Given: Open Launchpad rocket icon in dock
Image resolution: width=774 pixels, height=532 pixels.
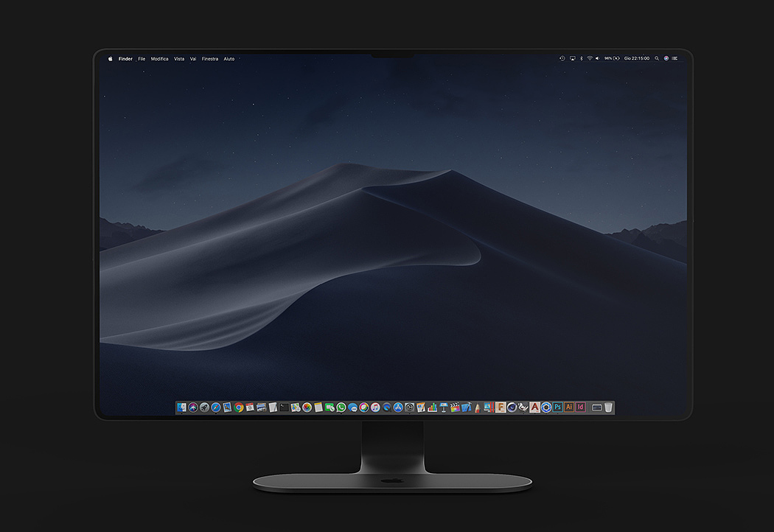Looking at the screenshot, I should 204,407.
